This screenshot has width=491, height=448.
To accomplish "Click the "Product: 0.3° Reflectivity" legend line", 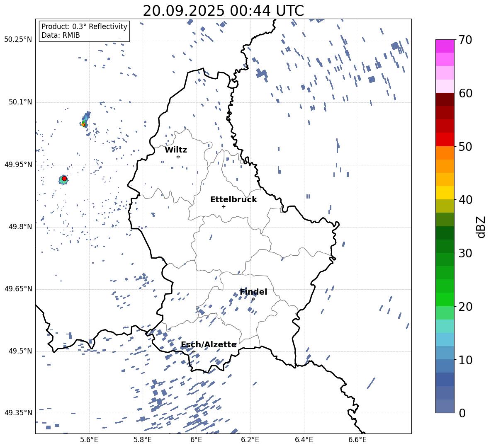I will pyautogui.click(x=84, y=26).
